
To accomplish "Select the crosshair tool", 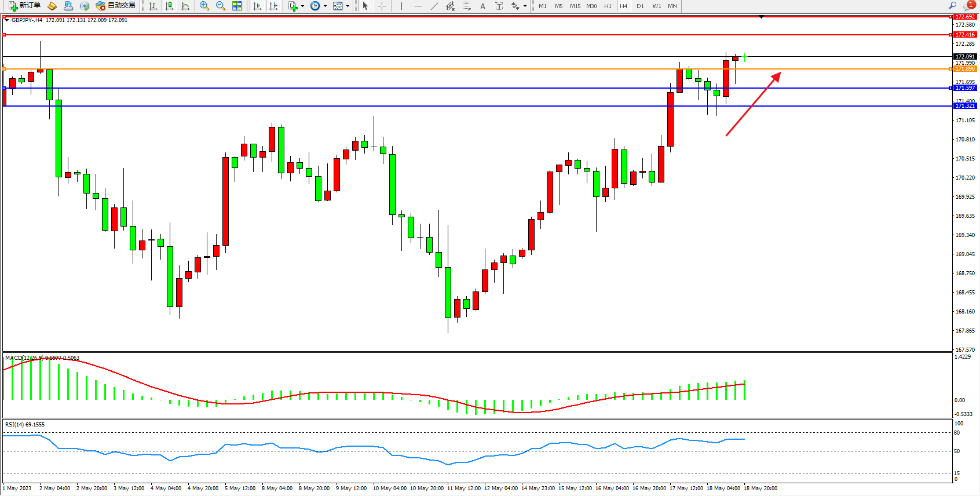I will (x=382, y=6).
